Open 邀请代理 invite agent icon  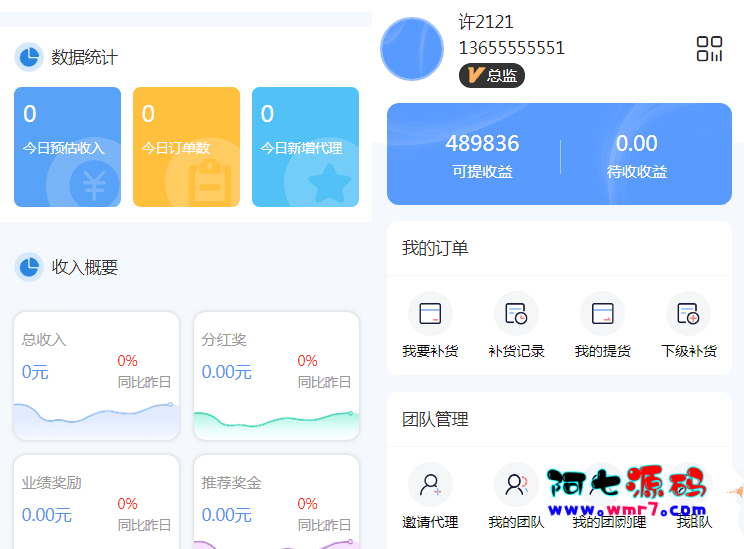[x=430, y=485]
